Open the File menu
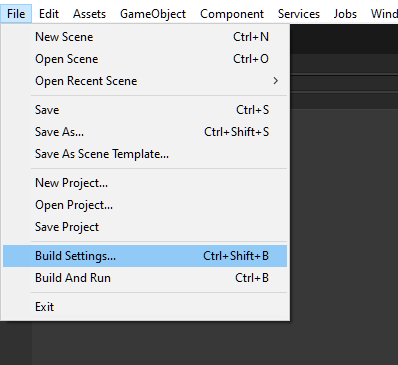Image resolution: width=398 pixels, height=365 pixels. 16,14
